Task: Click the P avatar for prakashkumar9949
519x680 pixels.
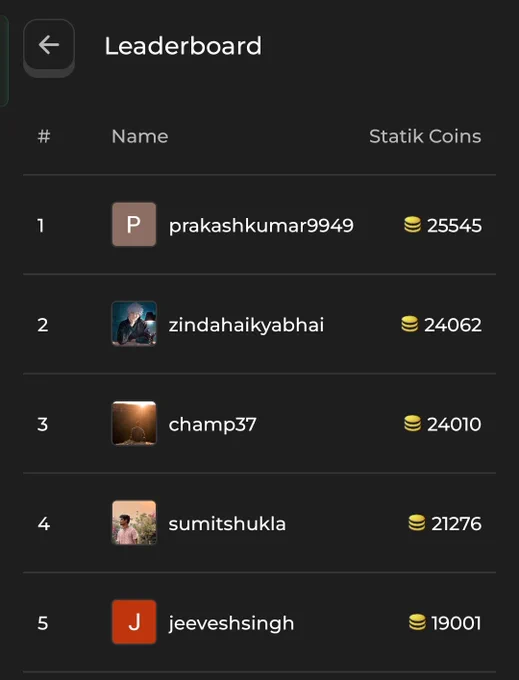Action: [x=134, y=225]
